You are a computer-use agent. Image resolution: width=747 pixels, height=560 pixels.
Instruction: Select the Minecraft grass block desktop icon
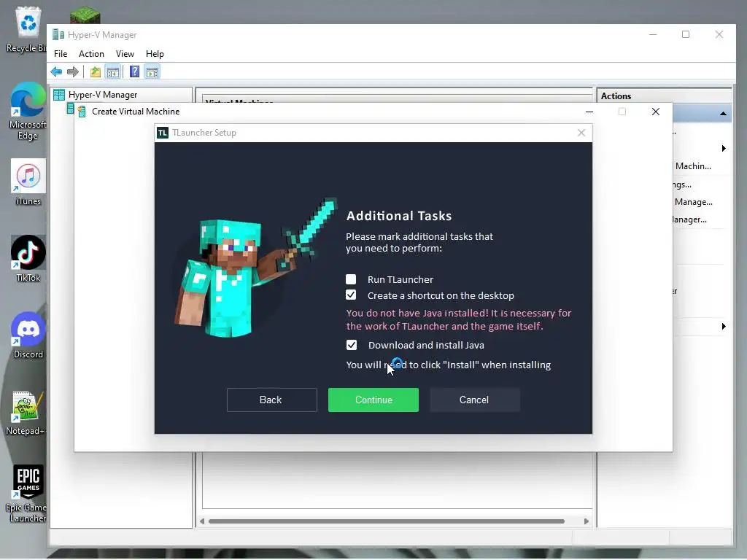tap(85, 15)
